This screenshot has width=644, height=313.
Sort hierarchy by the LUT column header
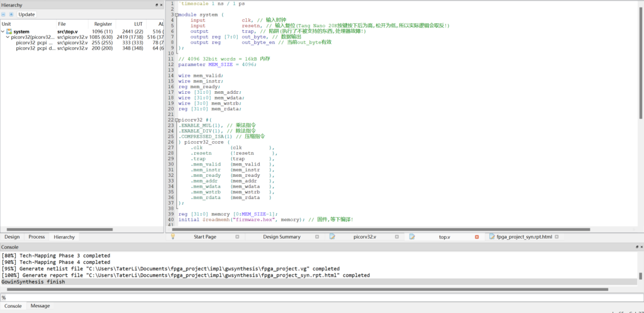(138, 25)
